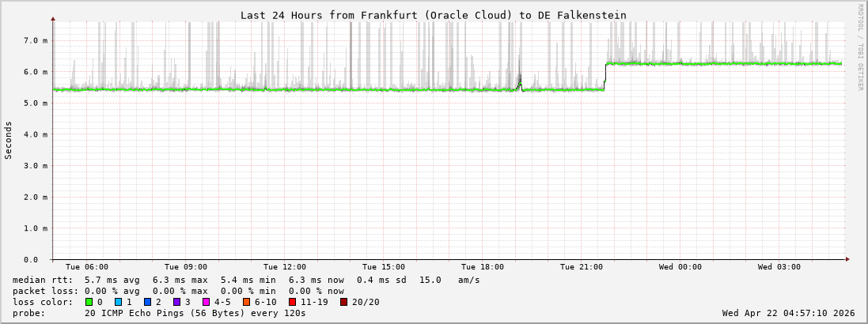The image size is (868, 324).
Task: Click the 'Tue 06:00' time axis label
Action: pos(87,267)
